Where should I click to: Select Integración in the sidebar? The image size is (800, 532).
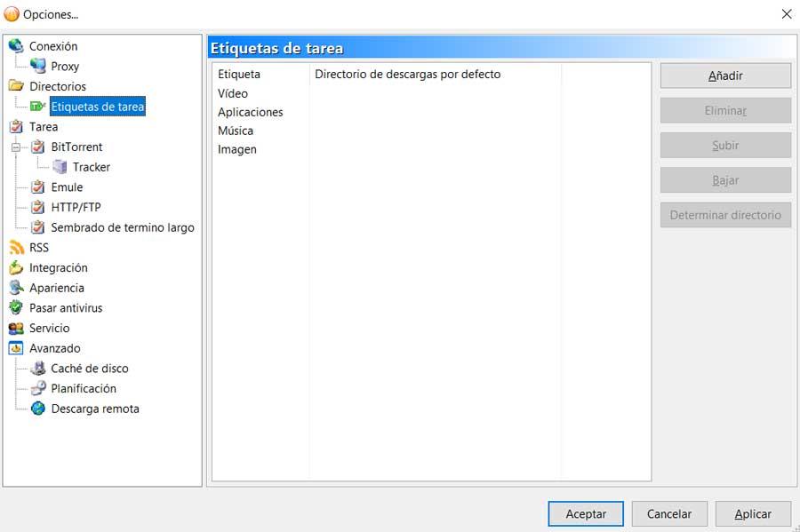click(58, 267)
